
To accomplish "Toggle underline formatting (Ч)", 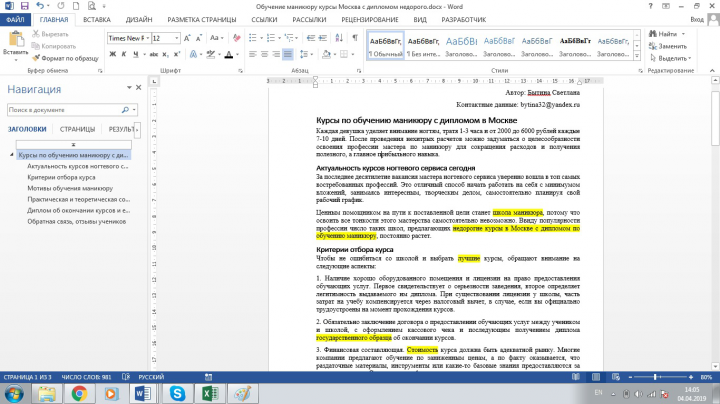I will (135, 54).
